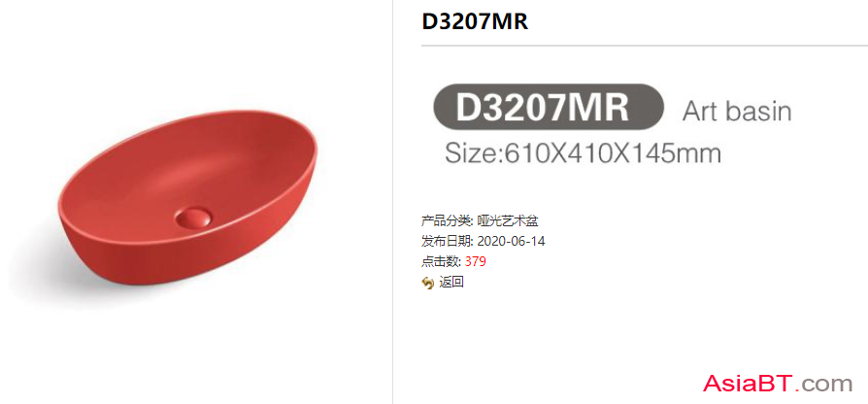Click the red click count 379

(x=476, y=261)
